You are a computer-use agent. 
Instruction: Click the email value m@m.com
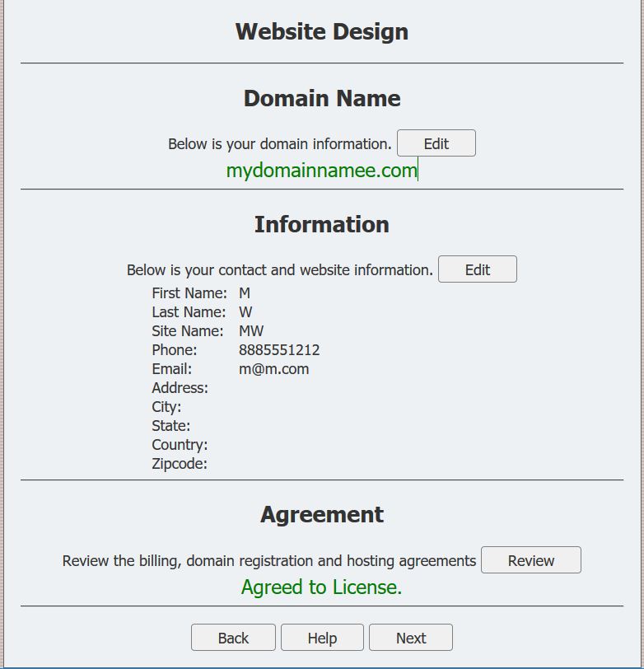point(273,369)
